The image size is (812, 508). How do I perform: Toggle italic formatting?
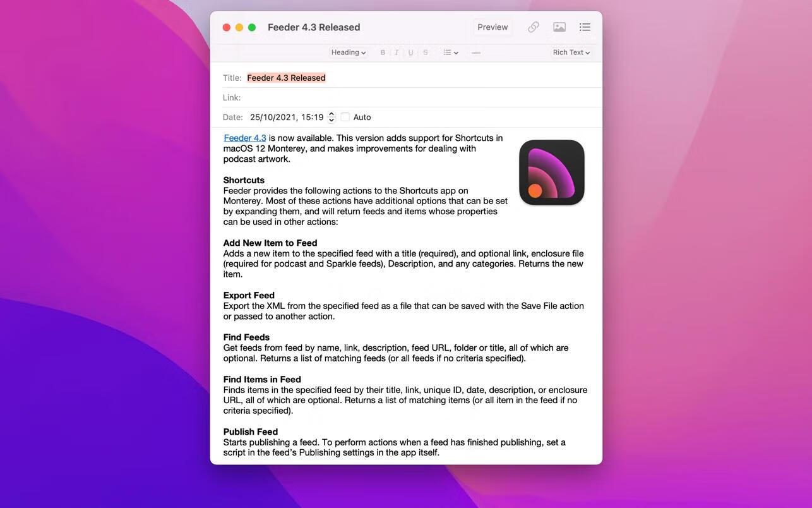[x=397, y=52]
